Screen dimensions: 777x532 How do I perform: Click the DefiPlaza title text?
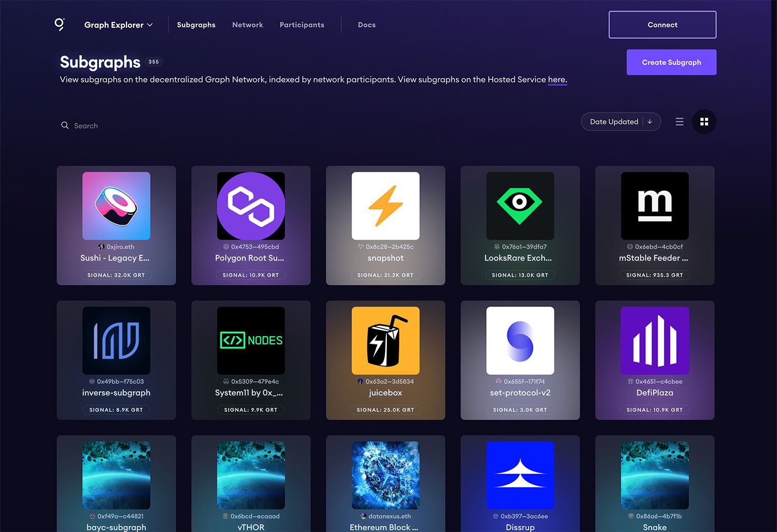(655, 393)
